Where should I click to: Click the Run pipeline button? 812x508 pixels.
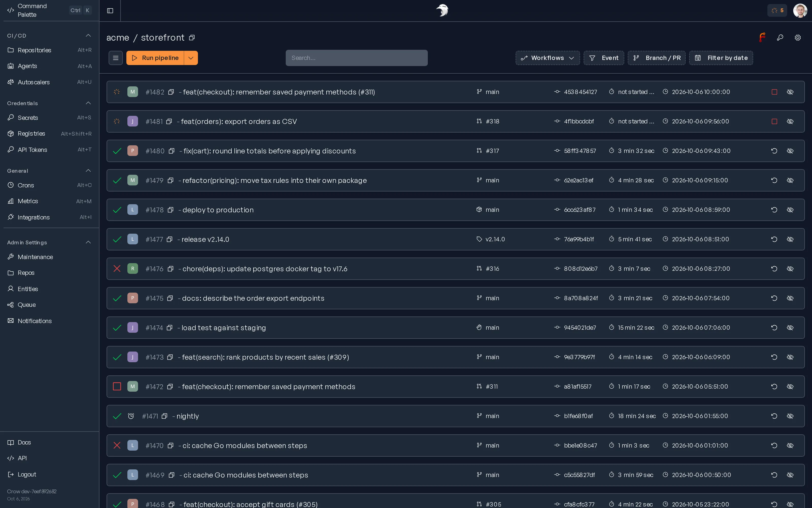[x=155, y=58]
